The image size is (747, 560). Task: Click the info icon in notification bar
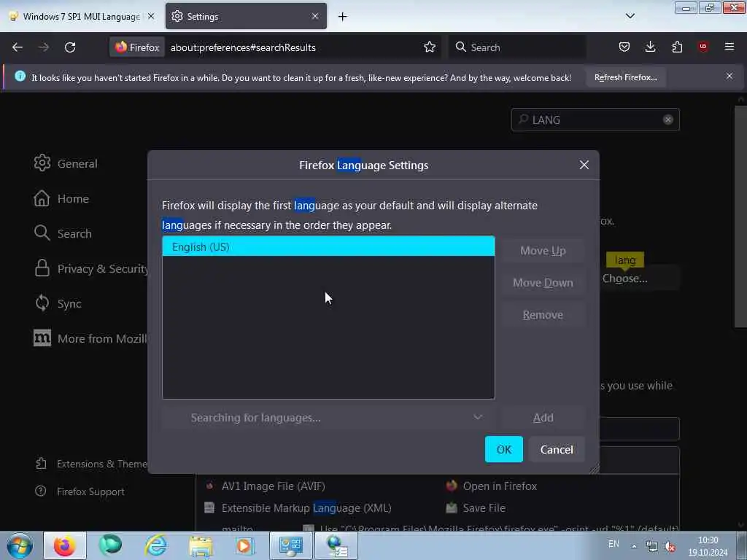tap(20, 76)
